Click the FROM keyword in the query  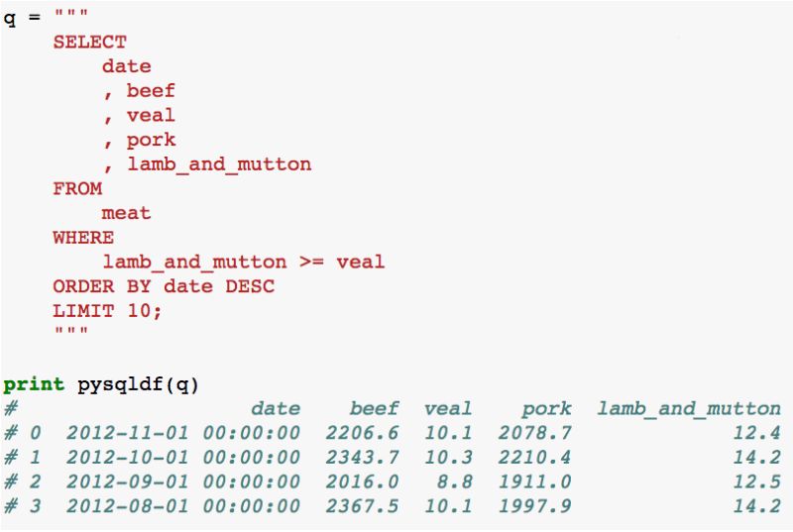point(77,188)
